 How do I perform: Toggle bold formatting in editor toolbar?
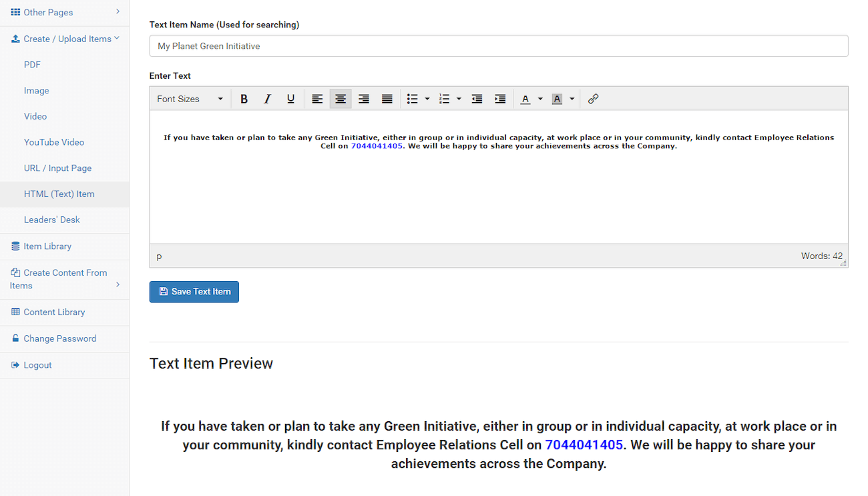click(x=244, y=99)
